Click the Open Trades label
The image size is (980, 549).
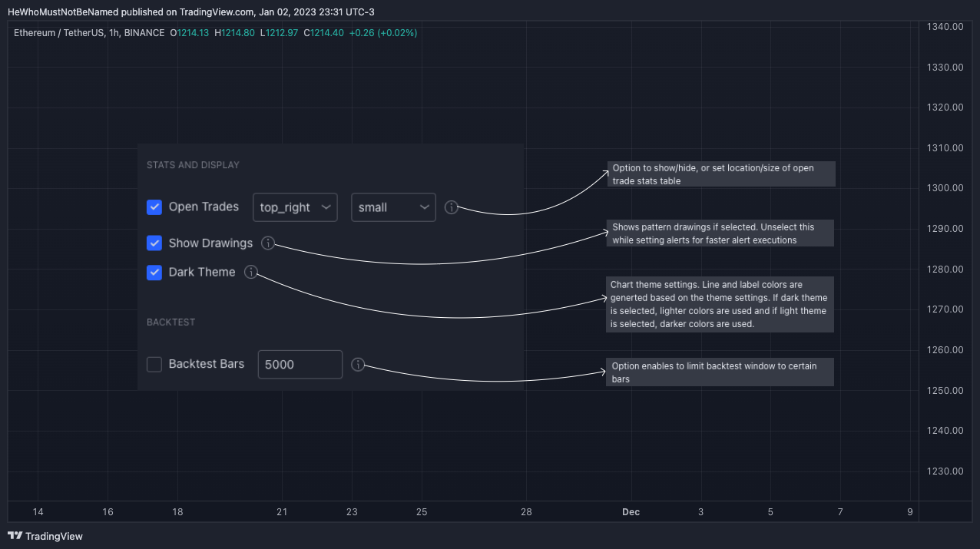(204, 207)
